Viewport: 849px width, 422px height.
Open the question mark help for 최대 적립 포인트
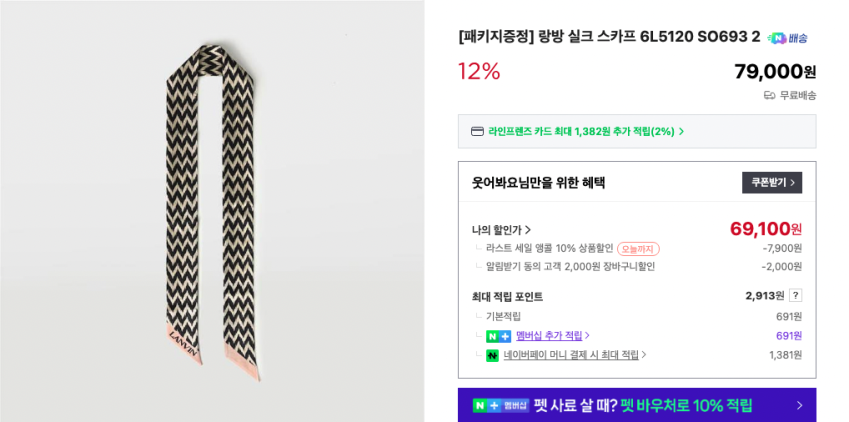tap(795, 295)
